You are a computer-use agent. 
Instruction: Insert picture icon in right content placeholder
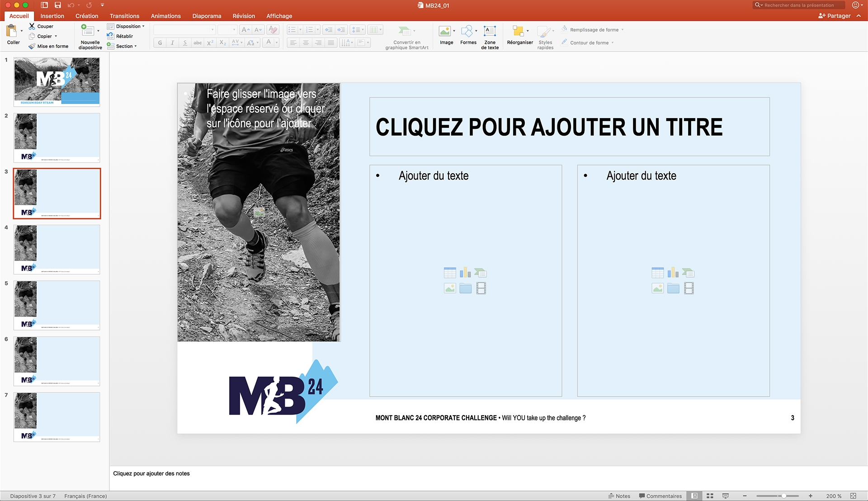point(658,288)
